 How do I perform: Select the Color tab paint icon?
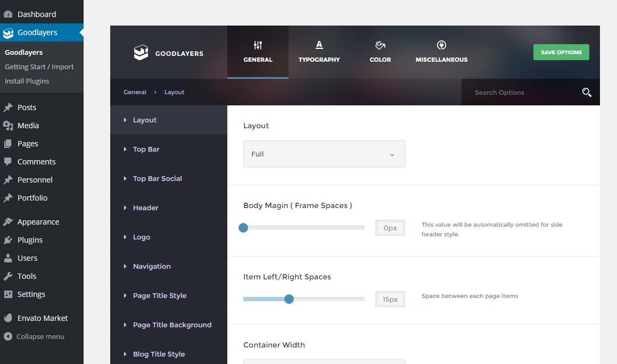[x=380, y=45]
